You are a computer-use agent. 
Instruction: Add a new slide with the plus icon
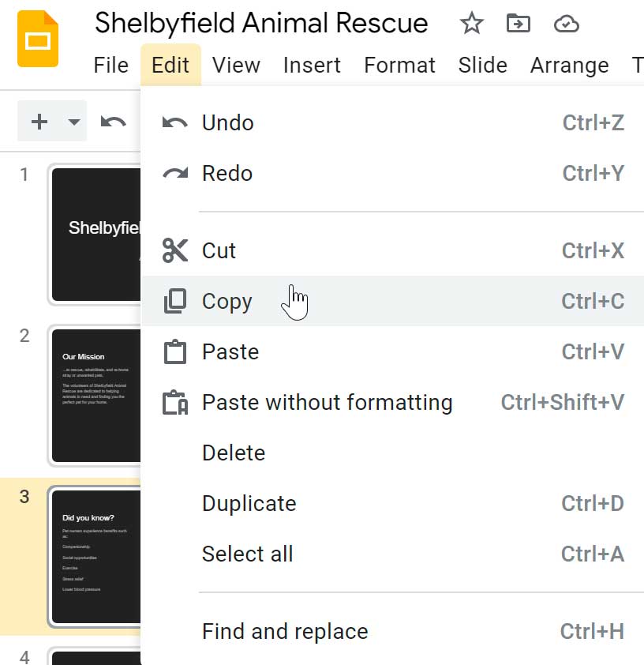click(x=39, y=121)
